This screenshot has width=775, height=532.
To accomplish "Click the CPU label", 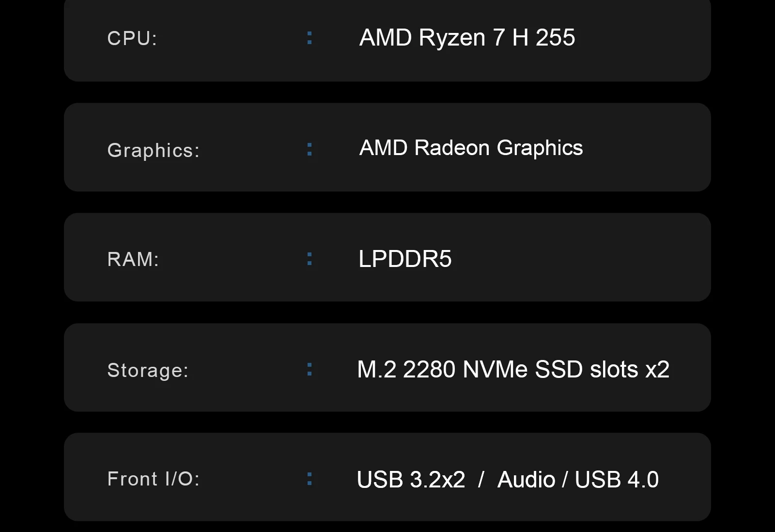I will (132, 38).
